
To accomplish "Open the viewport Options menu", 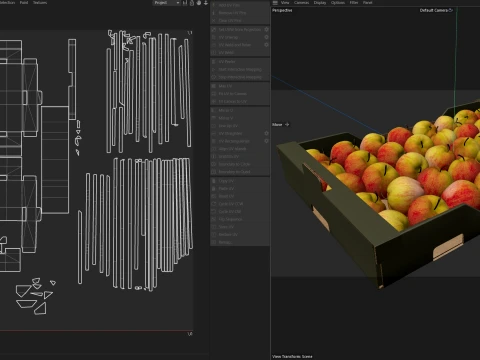I will (338, 3).
